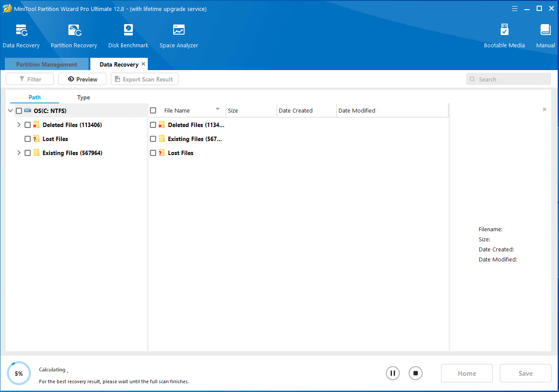Stop the scan
Viewport: 559px width, 392px height.
(416, 373)
